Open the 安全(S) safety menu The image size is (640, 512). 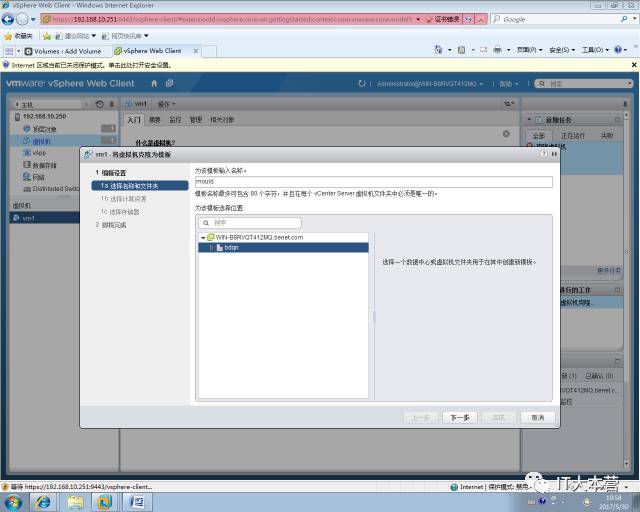tap(562, 50)
